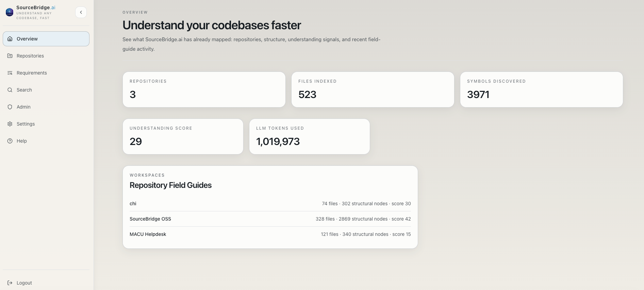Viewport: 644px width, 290px height.
Task: Click the Understanding Score card
Action: click(183, 136)
